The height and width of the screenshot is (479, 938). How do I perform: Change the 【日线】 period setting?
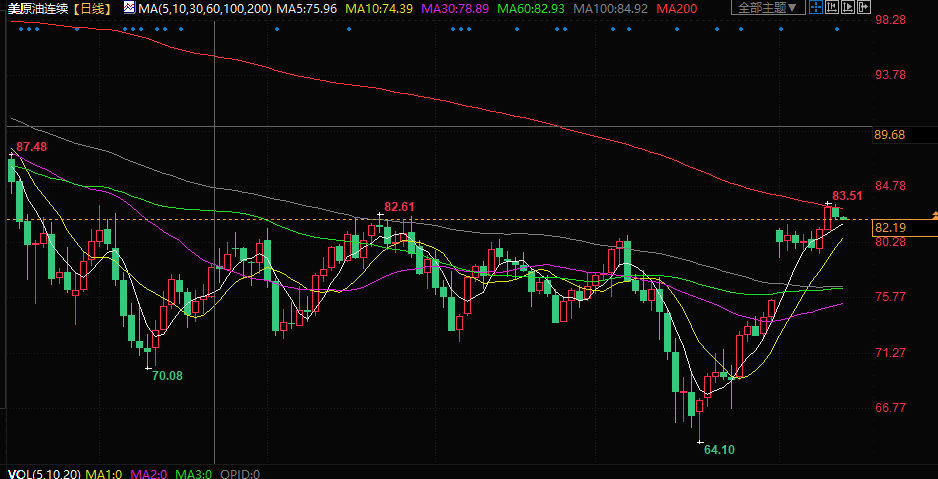coord(94,8)
